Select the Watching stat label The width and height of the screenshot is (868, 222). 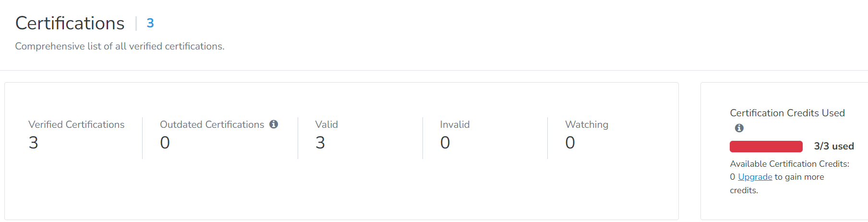point(587,124)
